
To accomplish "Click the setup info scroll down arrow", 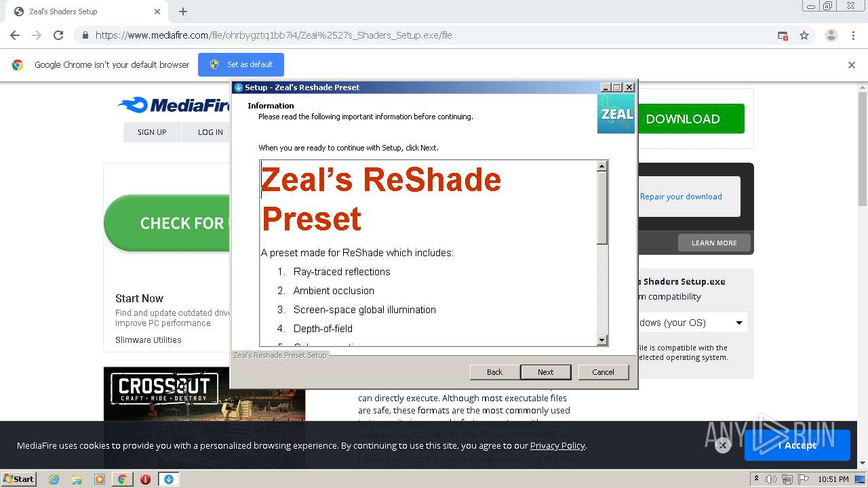I will pyautogui.click(x=601, y=340).
